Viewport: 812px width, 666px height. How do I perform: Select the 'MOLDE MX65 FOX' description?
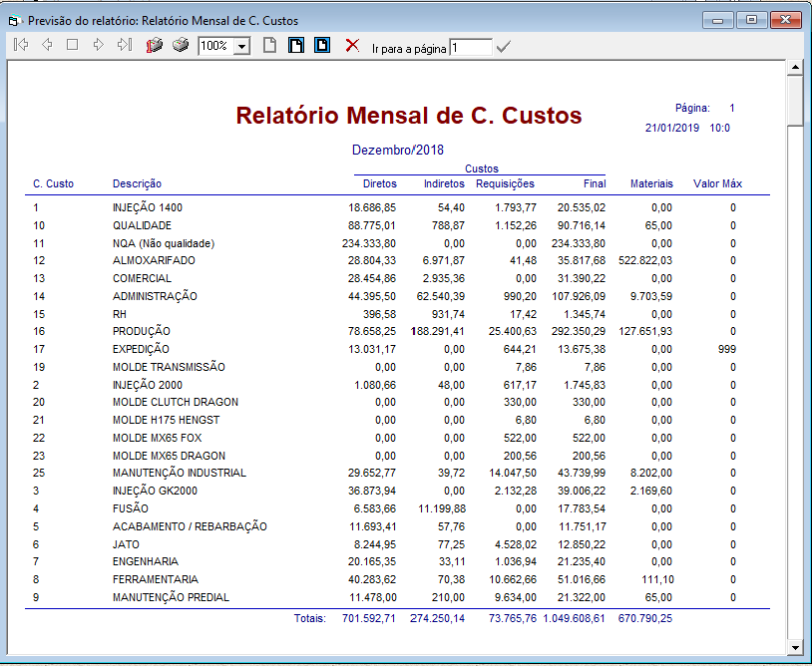[158, 438]
